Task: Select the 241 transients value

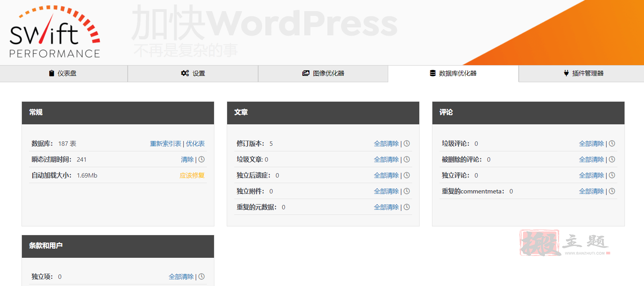Action: (82, 159)
